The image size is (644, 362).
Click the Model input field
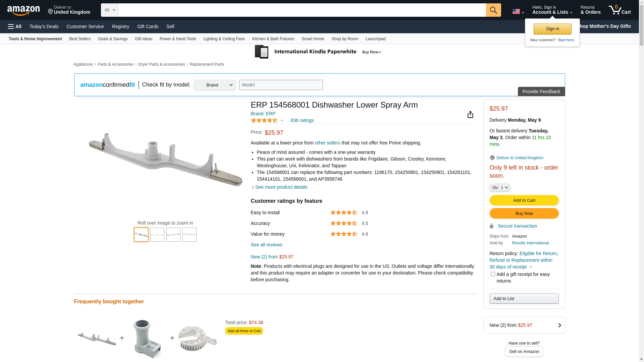click(281, 85)
